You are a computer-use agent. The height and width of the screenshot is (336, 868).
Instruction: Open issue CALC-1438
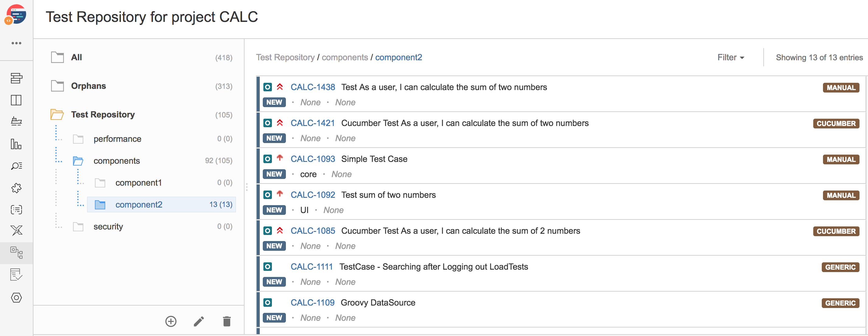(313, 87)
